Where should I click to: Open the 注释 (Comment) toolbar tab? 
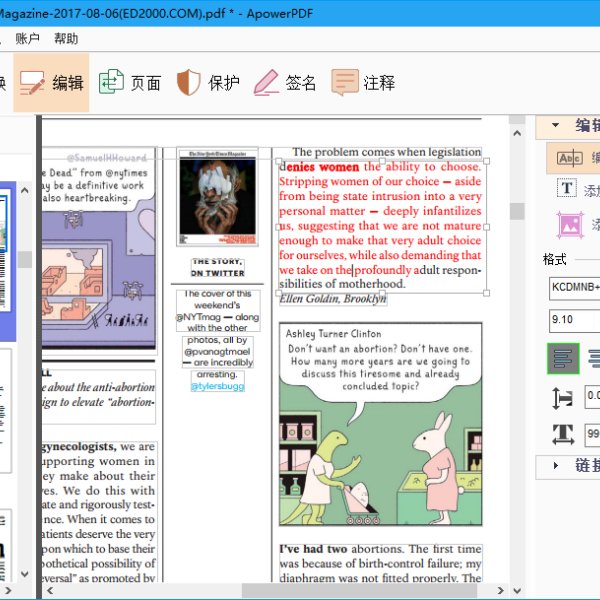click(x=363, y=82)
